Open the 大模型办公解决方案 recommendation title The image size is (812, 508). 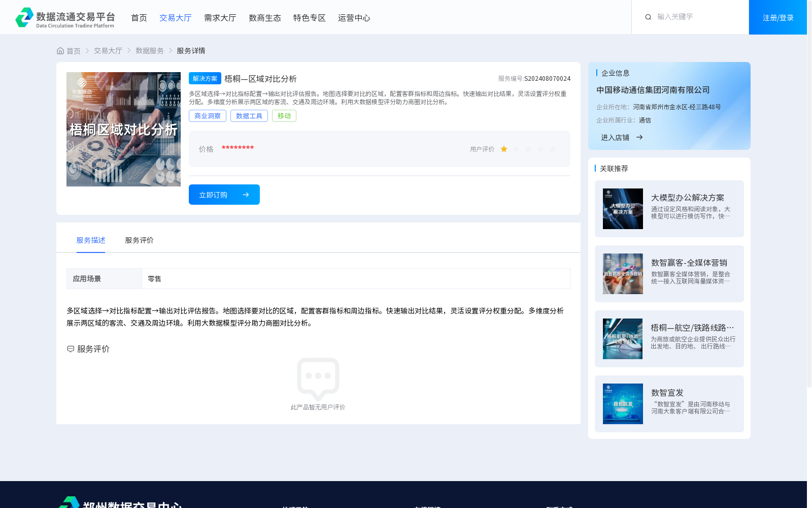[x=688, y=198]
